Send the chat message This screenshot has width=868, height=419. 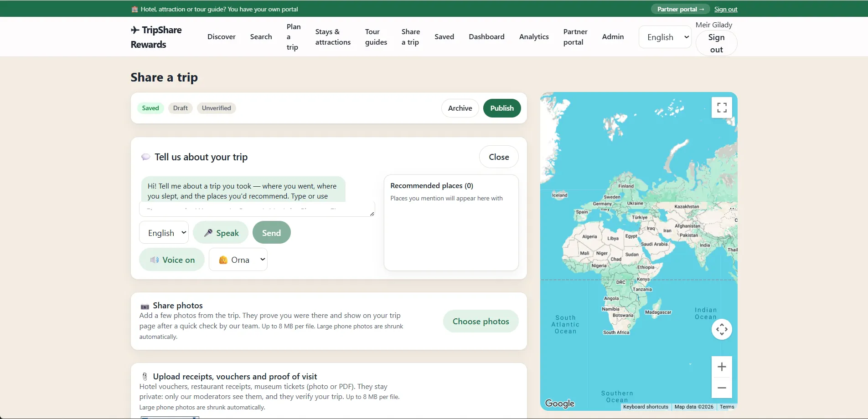[x=271, y=233]
